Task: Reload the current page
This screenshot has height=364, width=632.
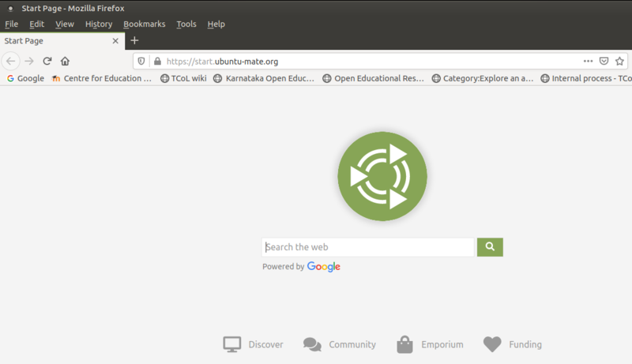Action: coord(47,62)
